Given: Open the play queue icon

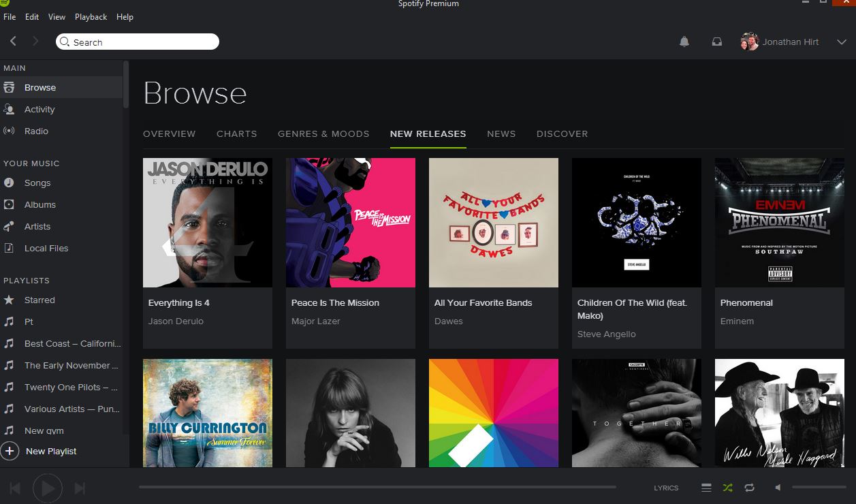Looking at the screenshot, I should (x=706, y=488).
